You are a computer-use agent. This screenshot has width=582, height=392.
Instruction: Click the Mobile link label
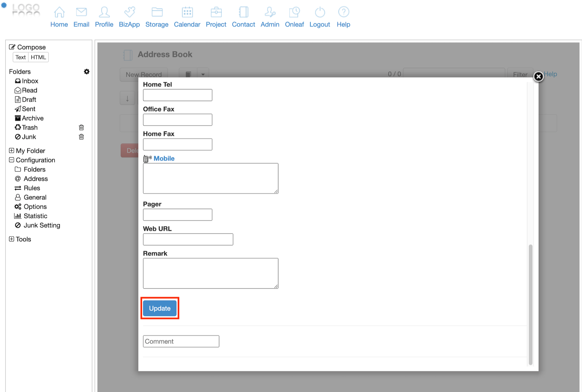click(x=164, y=158)
